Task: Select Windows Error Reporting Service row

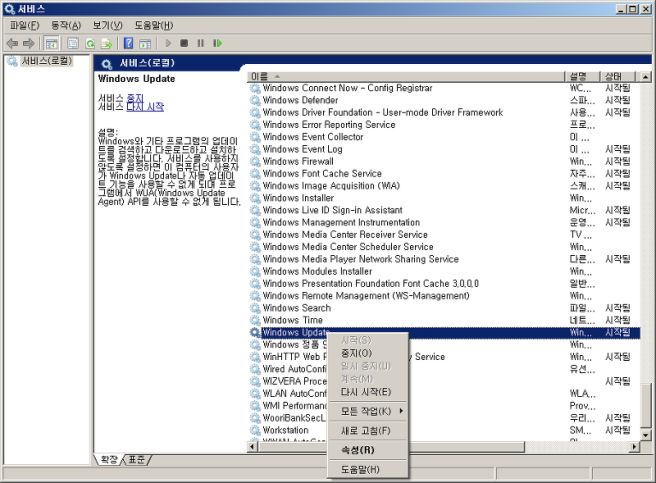Action: (443, 125)
